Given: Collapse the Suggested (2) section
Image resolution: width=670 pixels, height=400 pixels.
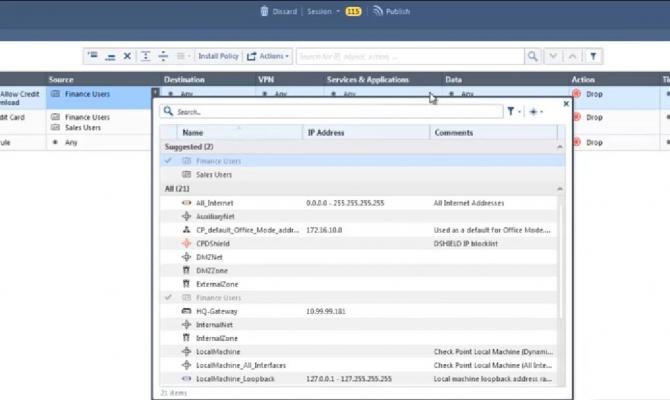Looking at the screenshot, I should pos(560,147).
